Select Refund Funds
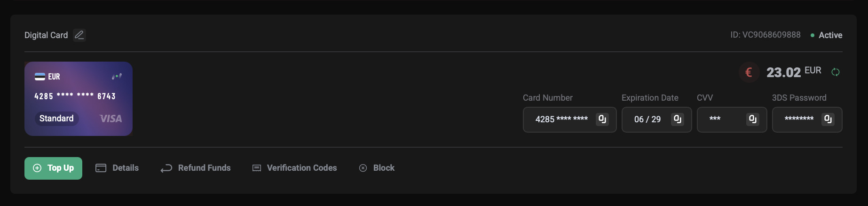The image size is (868, 206). pos(196,168)
